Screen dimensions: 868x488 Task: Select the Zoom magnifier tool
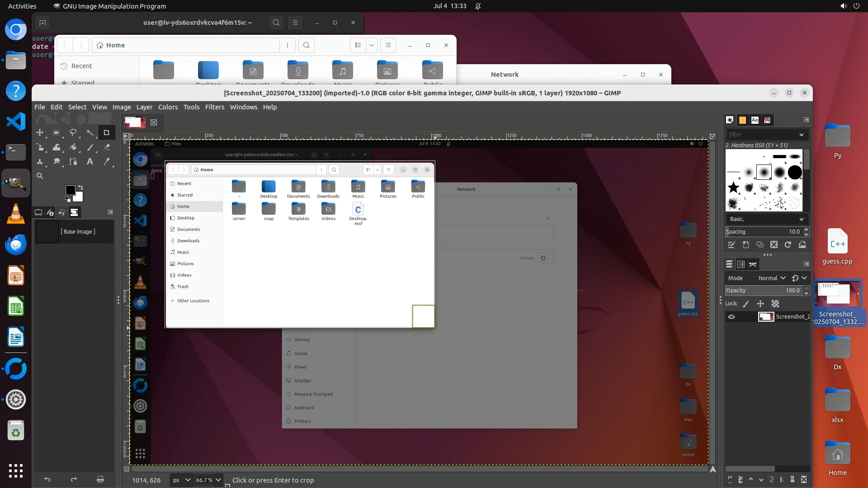[x=40, y=176]
